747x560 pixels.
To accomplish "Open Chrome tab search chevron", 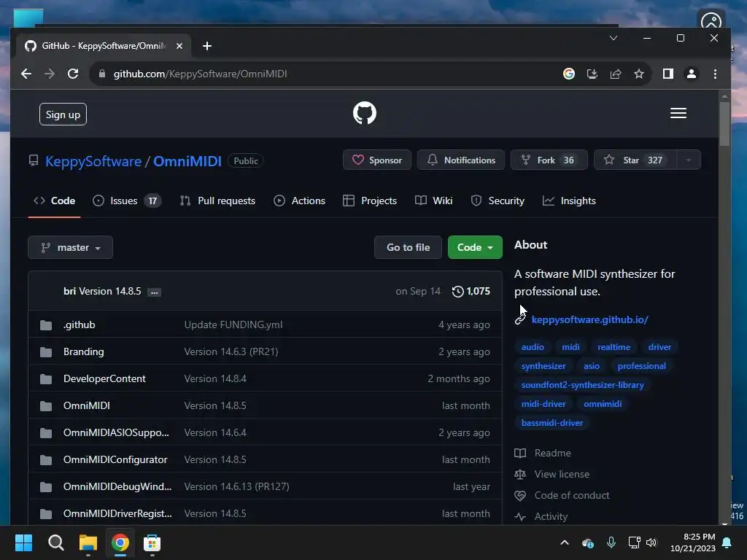I will tap(613, 38).
